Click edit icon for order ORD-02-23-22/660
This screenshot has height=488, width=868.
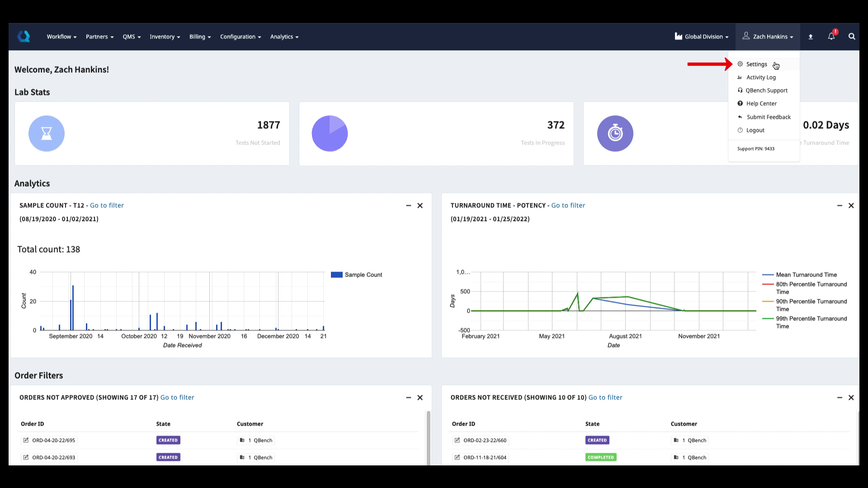click(x=457, y=440)
